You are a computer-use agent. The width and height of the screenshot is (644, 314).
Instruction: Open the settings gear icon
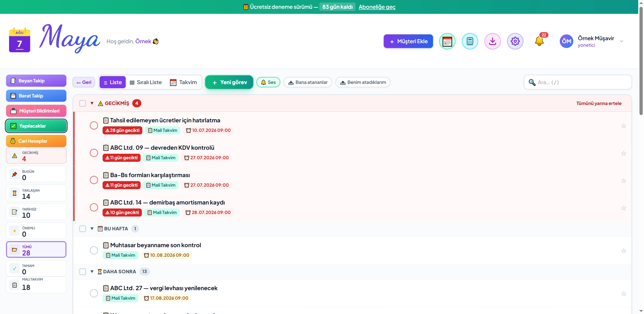515,41
